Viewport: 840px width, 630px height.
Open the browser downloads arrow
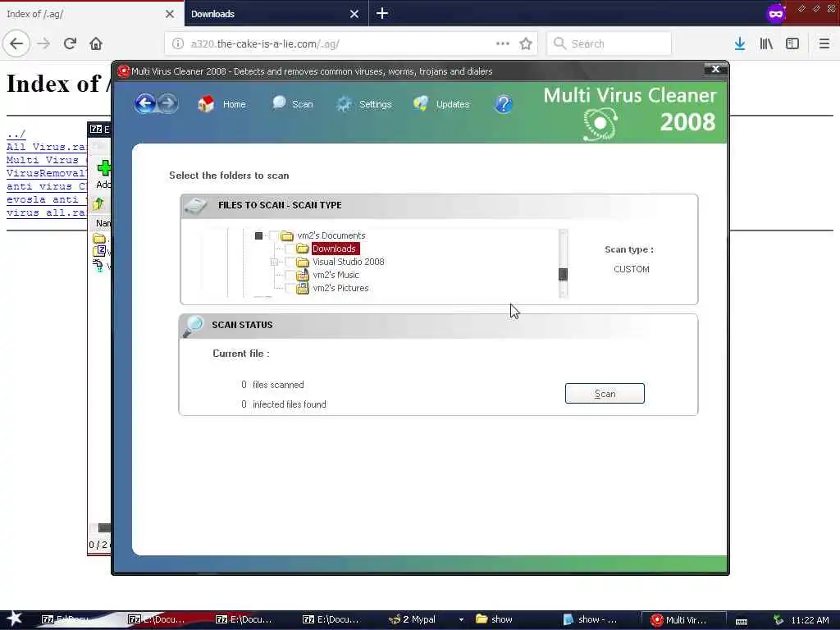point(740,44)
